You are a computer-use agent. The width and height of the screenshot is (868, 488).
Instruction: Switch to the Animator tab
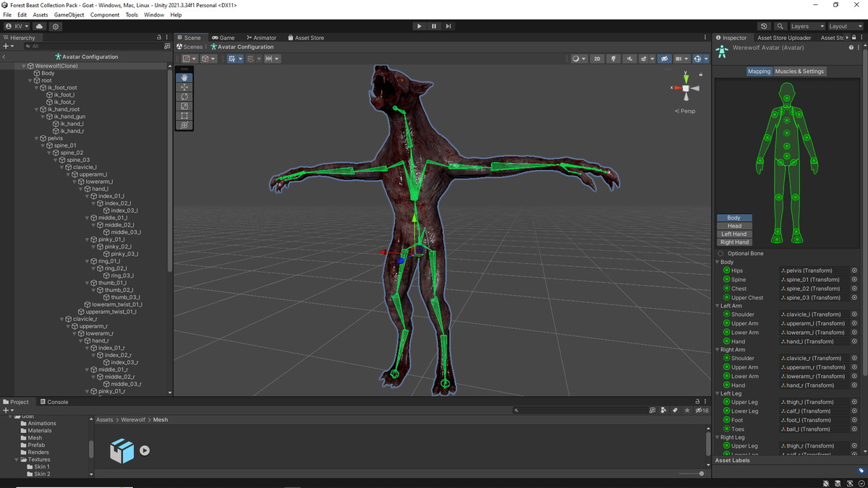pyautogui.click(x=261, y=38)
